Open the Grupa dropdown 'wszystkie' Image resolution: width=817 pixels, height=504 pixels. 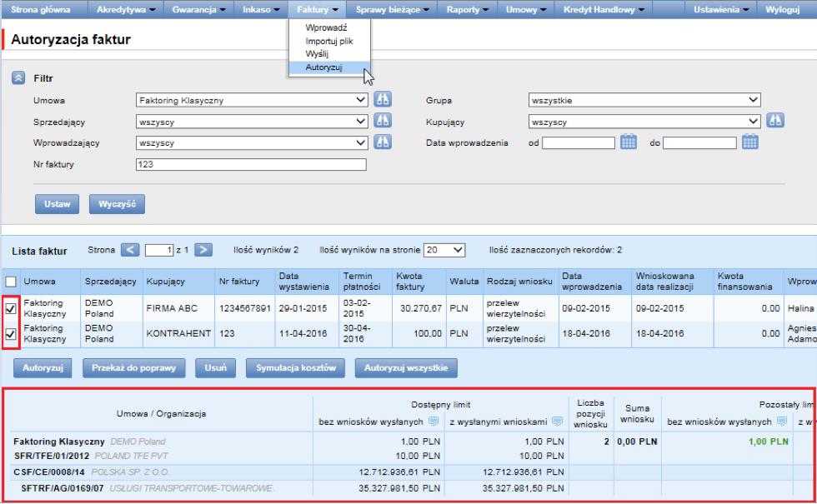644,100
